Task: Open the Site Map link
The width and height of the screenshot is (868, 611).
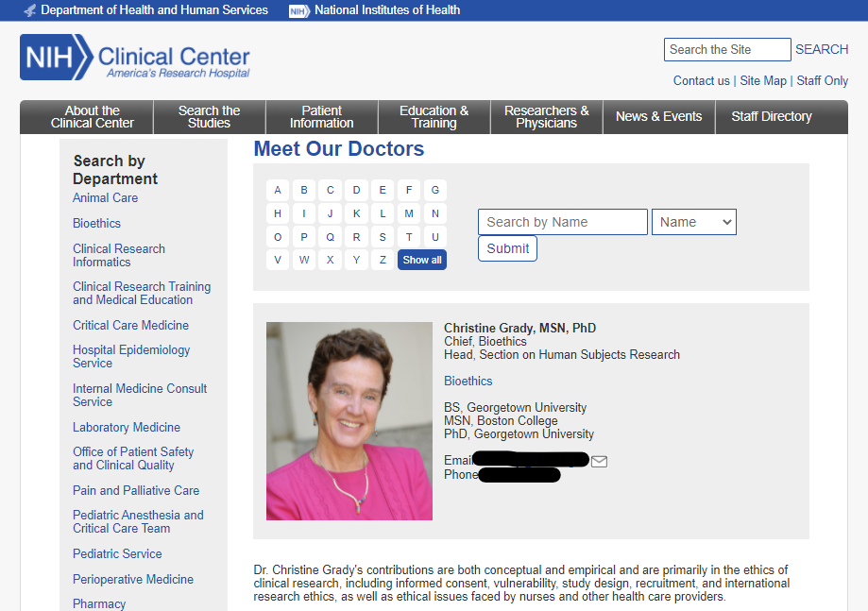Action: pos(763,81)
